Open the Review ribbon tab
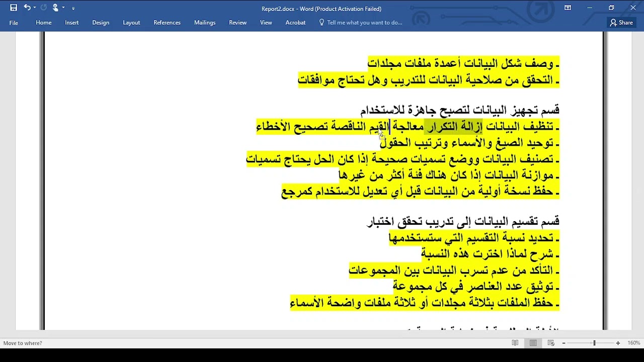This screenshot has width=644, height=362. click(x=237, y=23)
